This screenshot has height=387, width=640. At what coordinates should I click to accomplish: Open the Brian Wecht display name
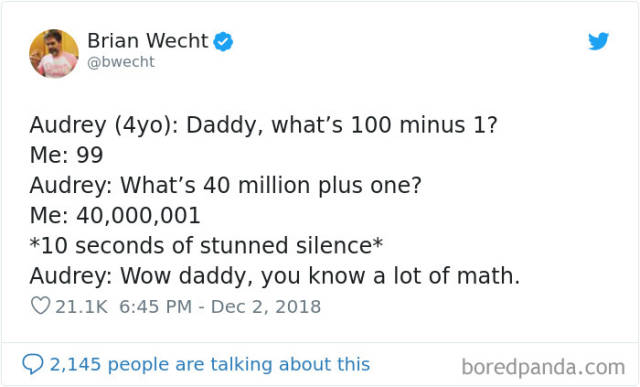[x=148, y=41]
